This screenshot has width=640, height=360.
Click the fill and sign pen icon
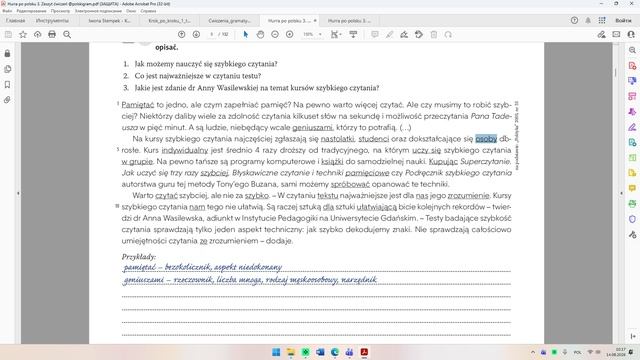(x=602, y=35)
